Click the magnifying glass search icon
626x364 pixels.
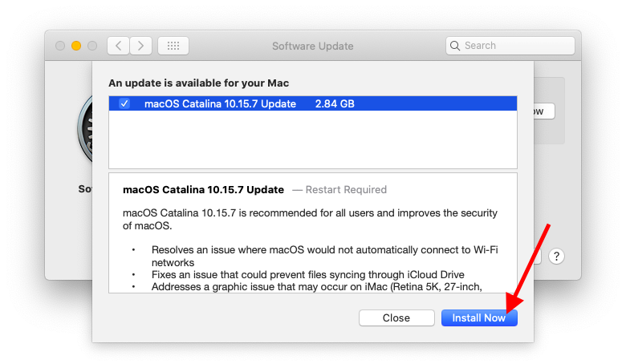pyautogui.click(x=455, y=46)
